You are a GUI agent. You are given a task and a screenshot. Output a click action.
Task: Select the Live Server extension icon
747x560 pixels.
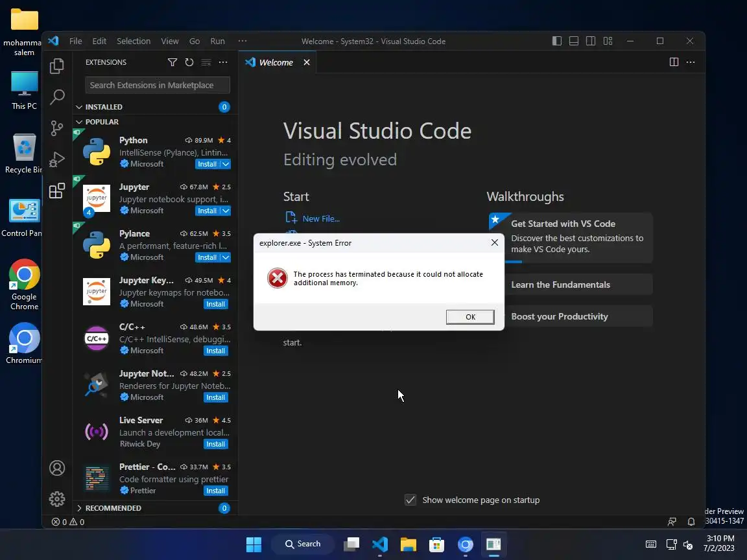point(96,432)
